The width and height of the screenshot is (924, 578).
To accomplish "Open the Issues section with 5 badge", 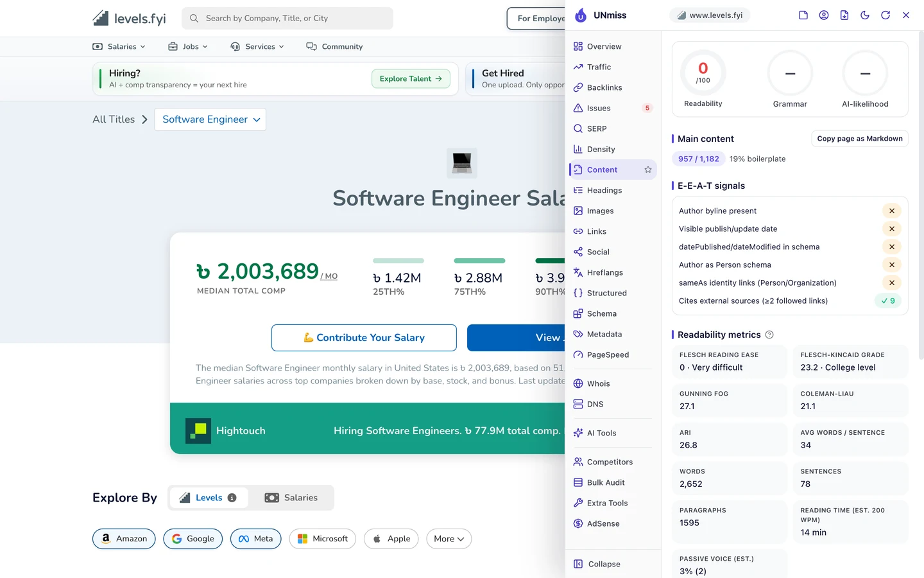I will 613,108.
